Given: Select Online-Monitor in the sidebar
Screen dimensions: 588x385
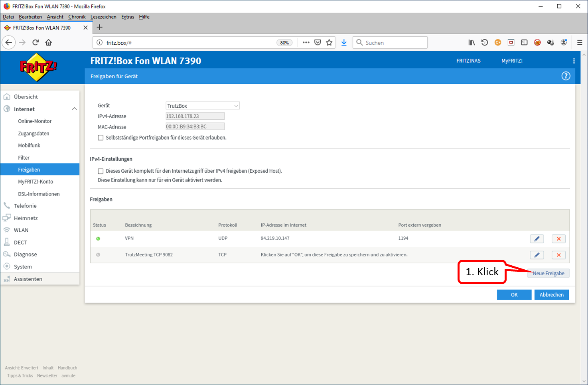Looking at the screenshot, I should pos(35,121).
